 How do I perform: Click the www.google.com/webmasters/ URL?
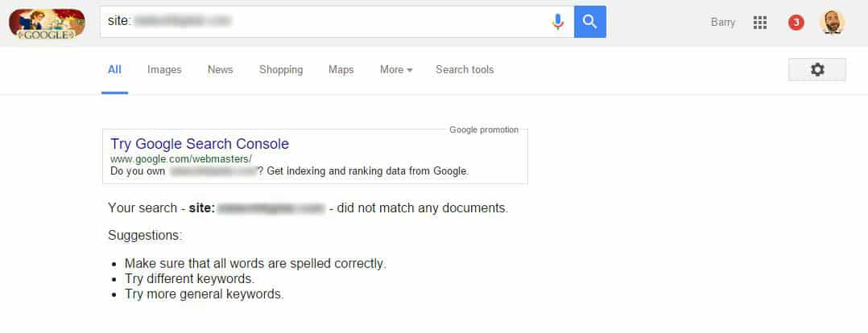click(181, 158)
